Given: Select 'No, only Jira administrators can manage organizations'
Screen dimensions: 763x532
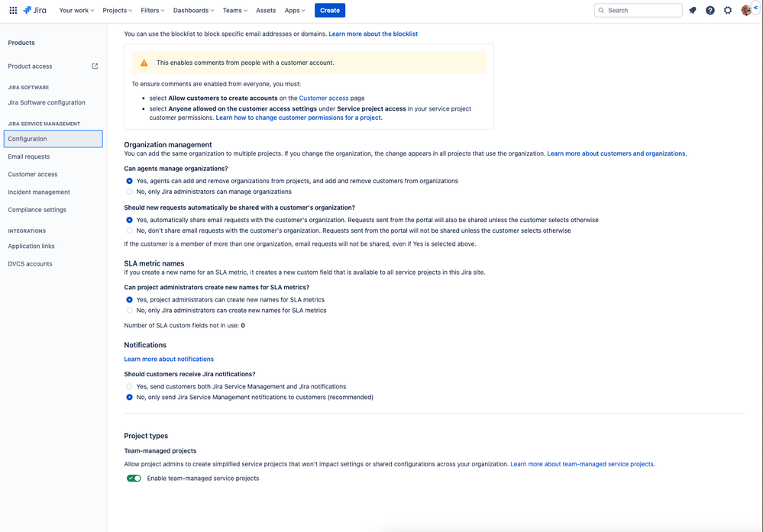Looking at the screenshot, I should pos(129,189).
